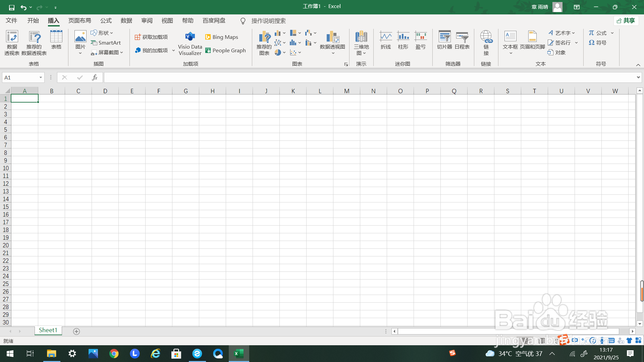The image size is (644, 362).
Task: Expand the Name Box dropdown arrow
Action: pyautogui.click(x=41, y=77)
